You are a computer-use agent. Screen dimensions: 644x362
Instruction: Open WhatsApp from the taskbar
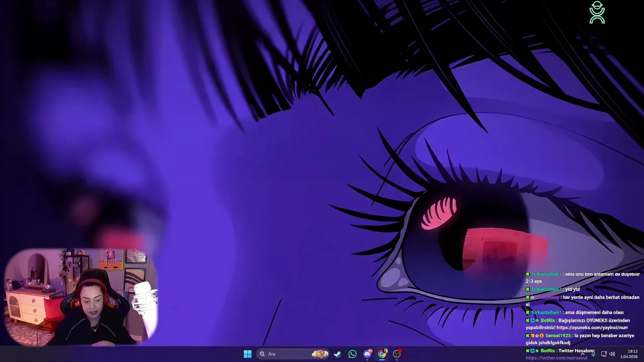point(352,354)
